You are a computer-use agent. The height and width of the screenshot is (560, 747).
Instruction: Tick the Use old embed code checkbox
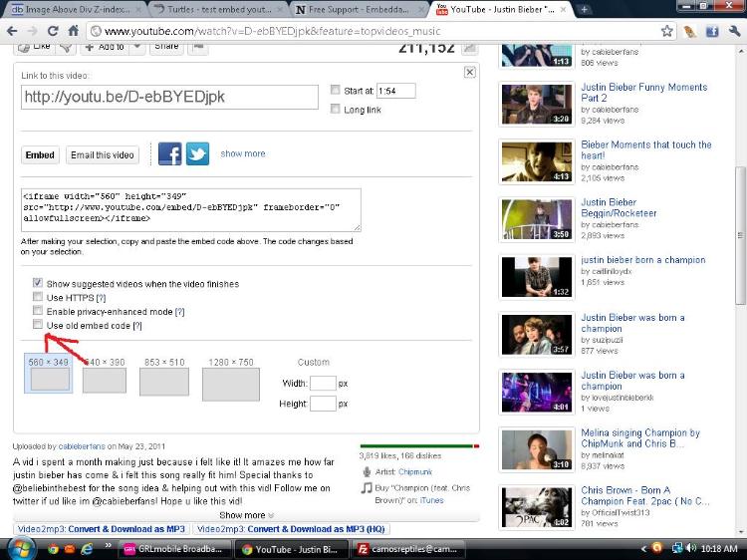click(38, 326)
